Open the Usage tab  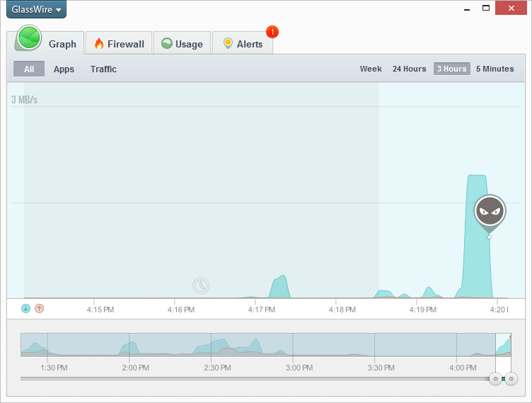pyautogui.click(x=183, y=43)
